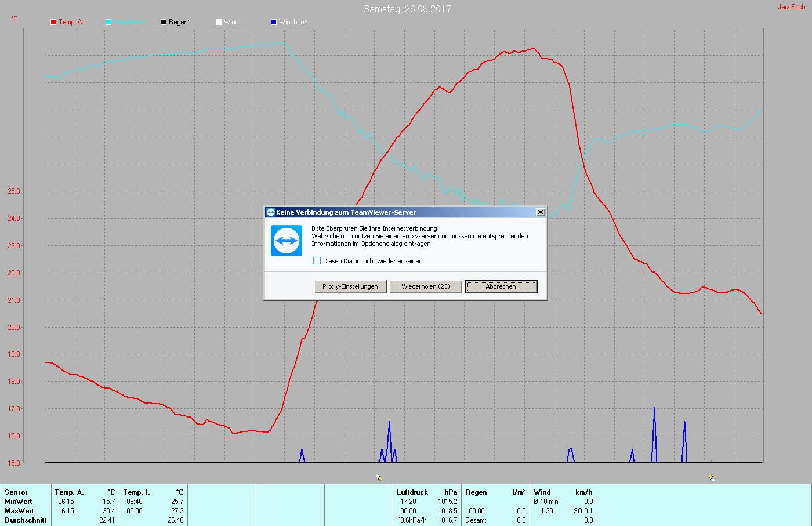Click the black Regen legend swatch
Viewport: 812px width, 526px height.
pyautogui.click(x=164, y=22)
